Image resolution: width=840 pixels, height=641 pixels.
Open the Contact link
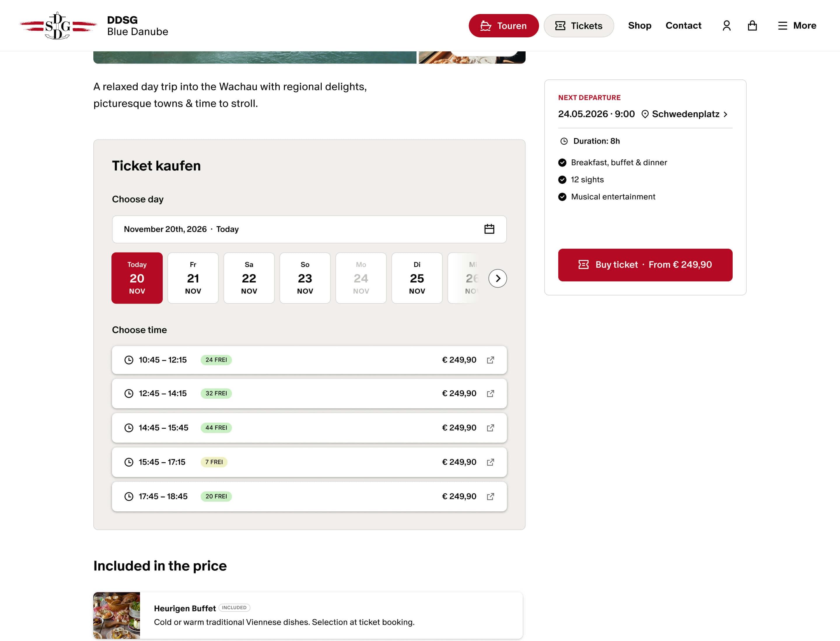[683, 26]
